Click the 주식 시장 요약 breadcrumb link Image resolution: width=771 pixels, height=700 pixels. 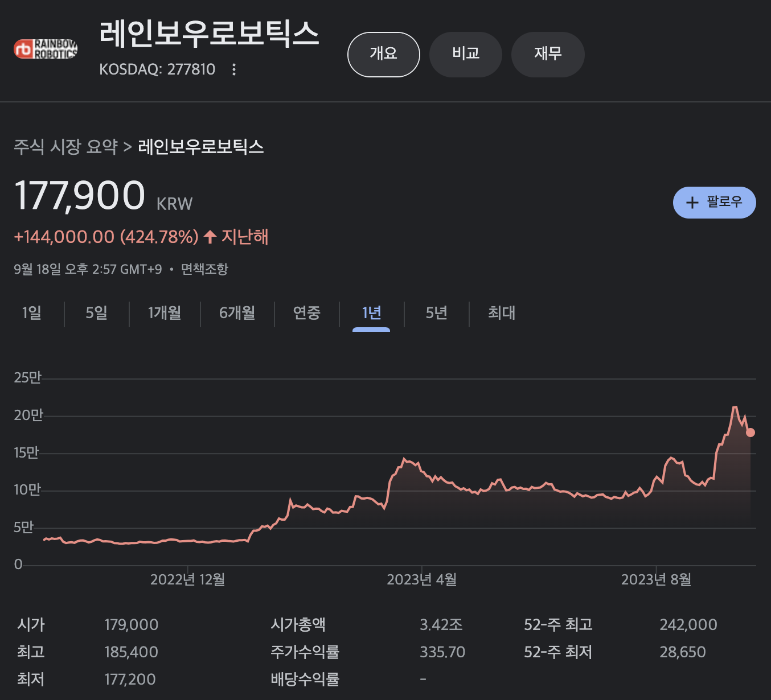point(65,147)
